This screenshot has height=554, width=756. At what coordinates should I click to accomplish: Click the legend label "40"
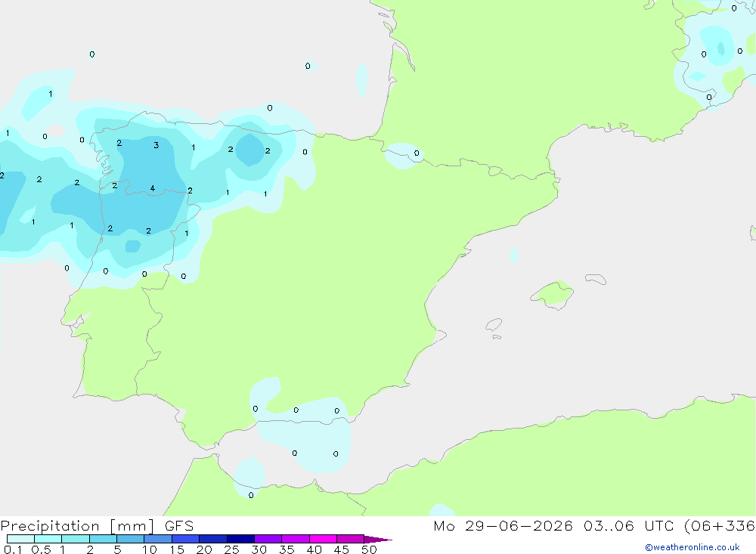point(314,549)
